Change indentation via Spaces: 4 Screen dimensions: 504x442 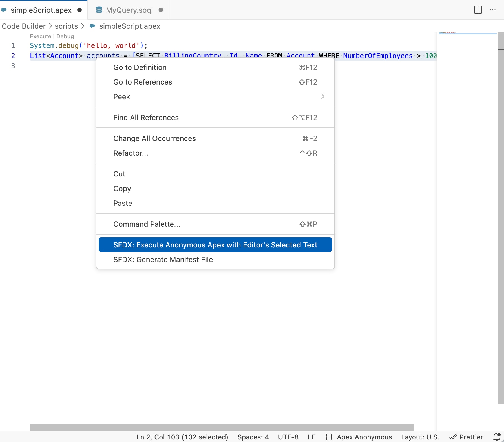pos(253,437)
